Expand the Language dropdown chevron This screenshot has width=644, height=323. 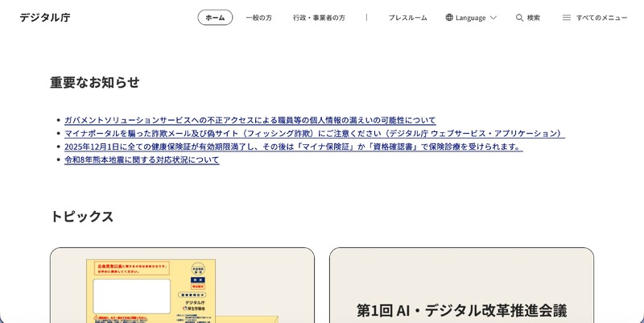493,18
